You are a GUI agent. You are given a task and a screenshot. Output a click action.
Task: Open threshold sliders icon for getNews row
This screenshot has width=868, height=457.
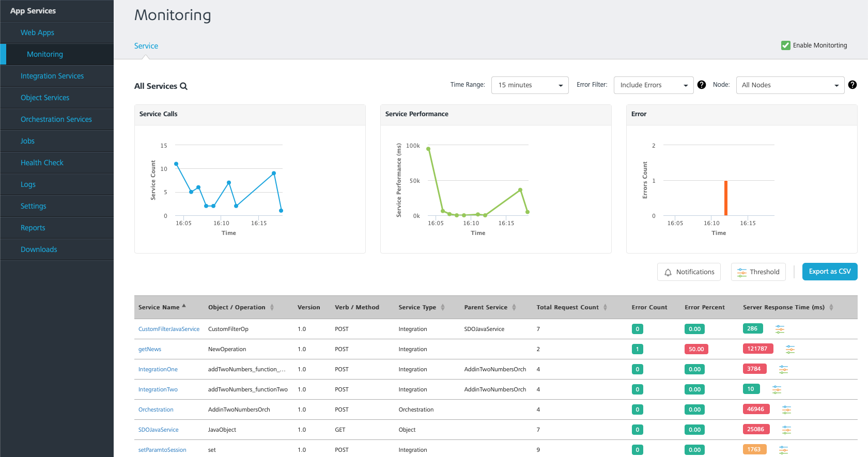(790, 350)
